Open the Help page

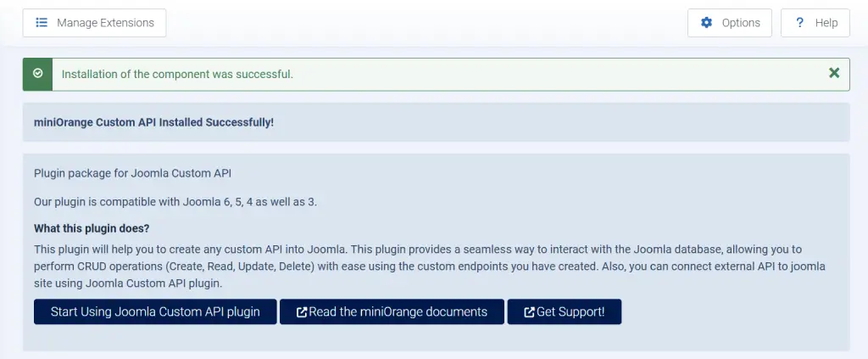(815, 23)
